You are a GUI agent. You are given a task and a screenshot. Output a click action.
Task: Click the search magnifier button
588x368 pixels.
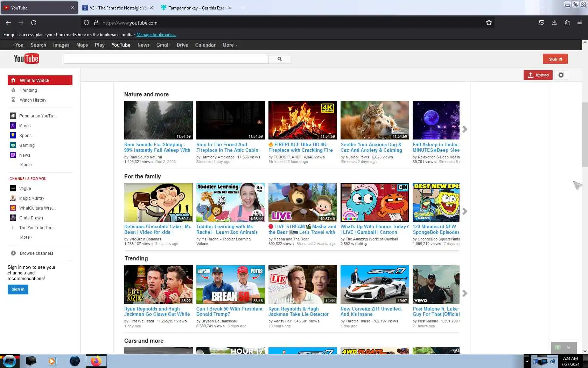pyautogui.click(x=280, y=59)
